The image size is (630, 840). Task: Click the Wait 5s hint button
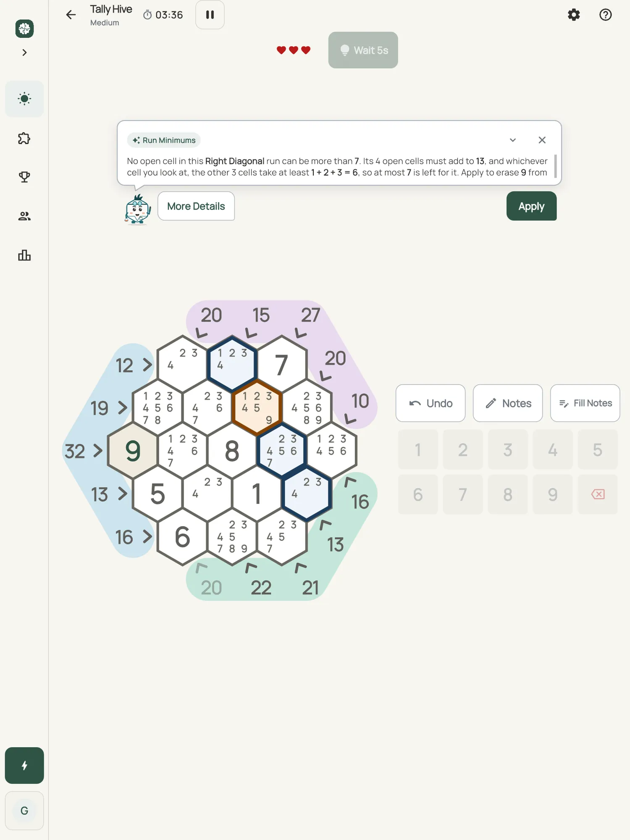[363, 50]
